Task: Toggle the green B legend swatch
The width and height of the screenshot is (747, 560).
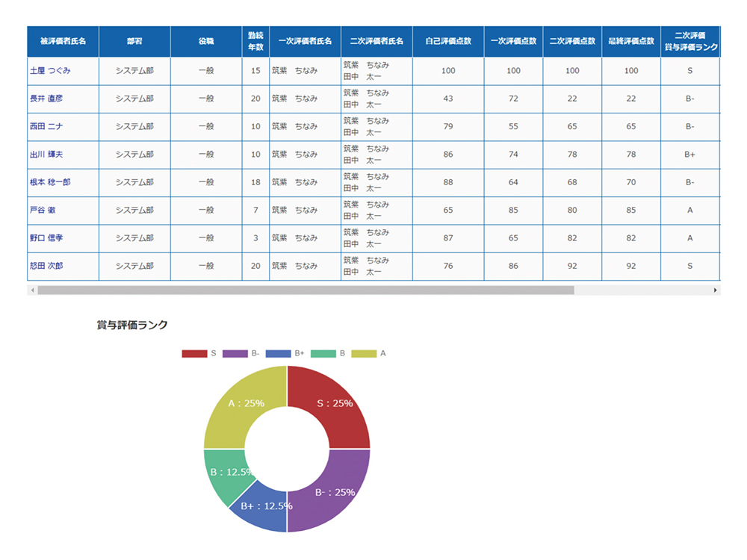Action: coord(323,353)
